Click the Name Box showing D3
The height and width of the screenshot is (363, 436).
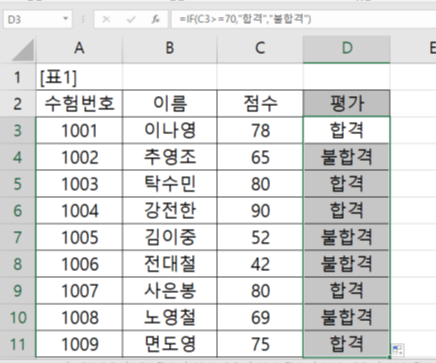pos(37,19)
